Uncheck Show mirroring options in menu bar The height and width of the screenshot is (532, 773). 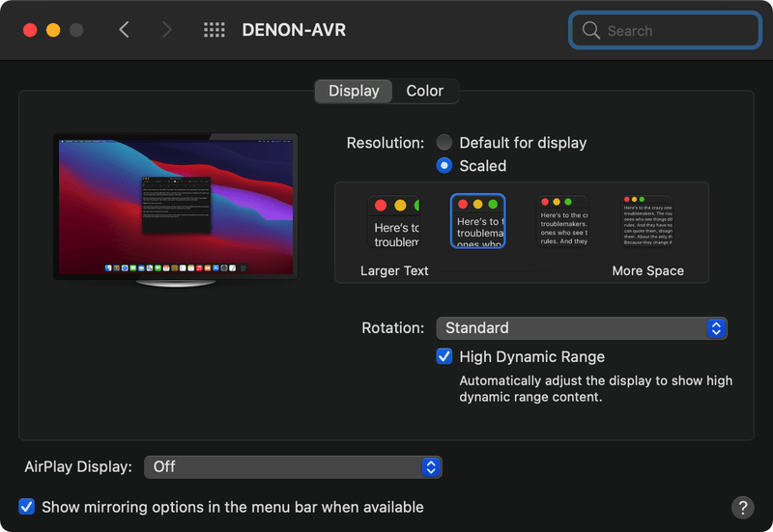tap(27, 507)
